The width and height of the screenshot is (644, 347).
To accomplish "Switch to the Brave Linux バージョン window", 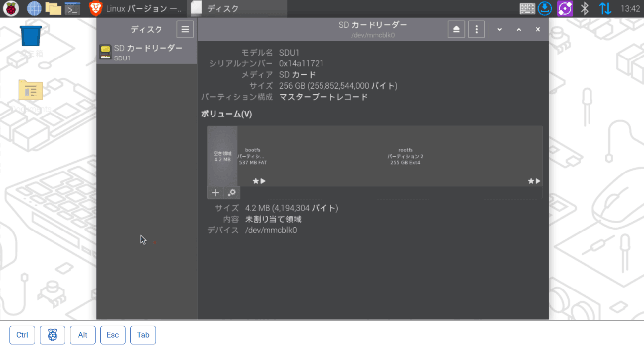I will tap(136, 8).
